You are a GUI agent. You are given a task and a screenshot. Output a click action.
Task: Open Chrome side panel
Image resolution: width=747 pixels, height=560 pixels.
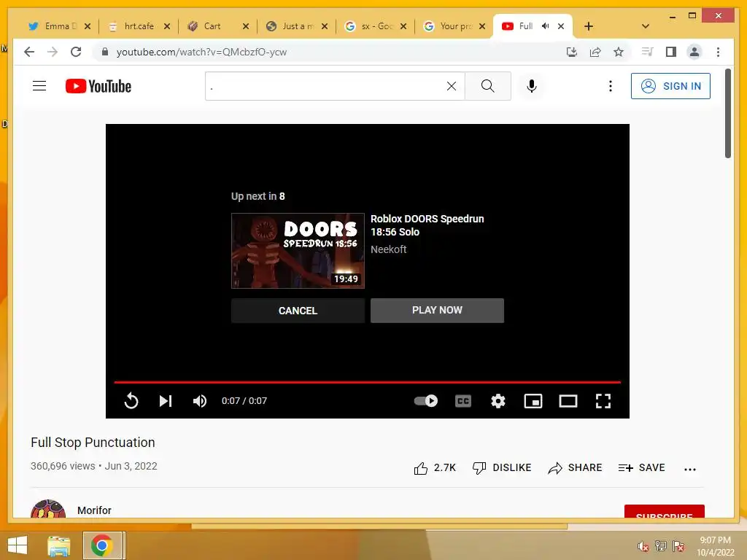pos(671,52)
